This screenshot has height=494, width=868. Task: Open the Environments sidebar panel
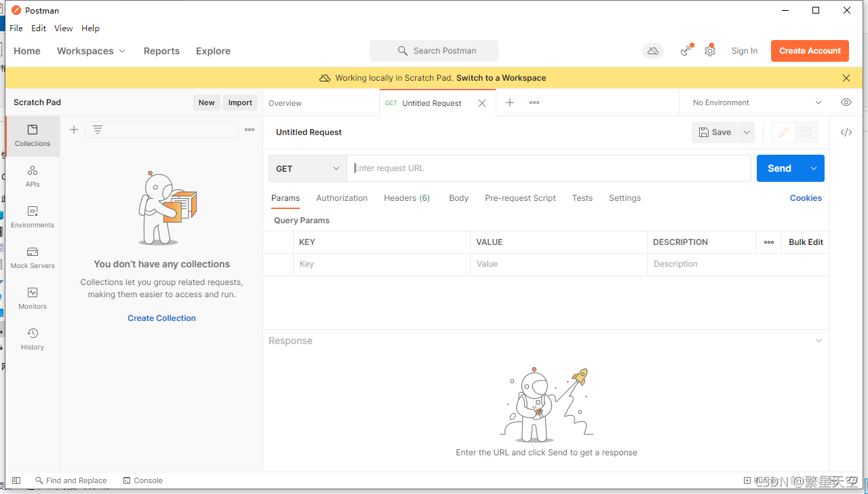33,217
